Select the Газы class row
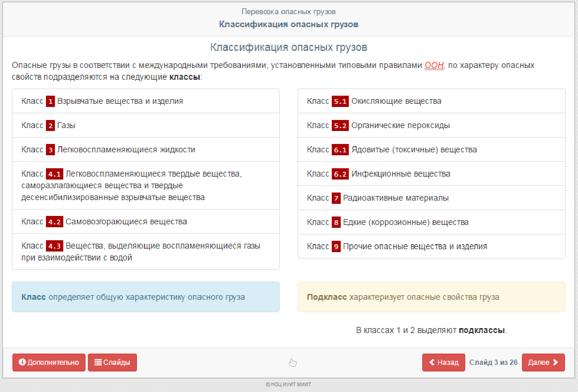The width and height of the screenshot is (578, 392). point(146,125)
